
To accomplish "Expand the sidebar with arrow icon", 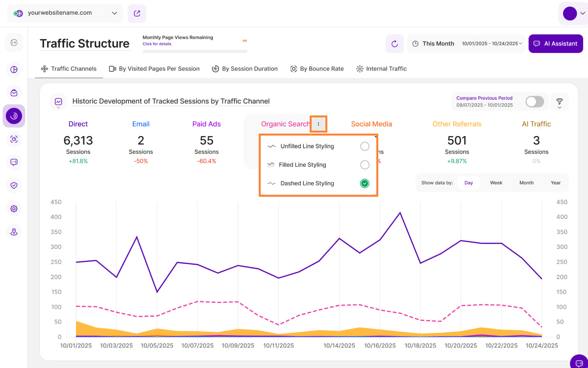I will pos(14,43).
